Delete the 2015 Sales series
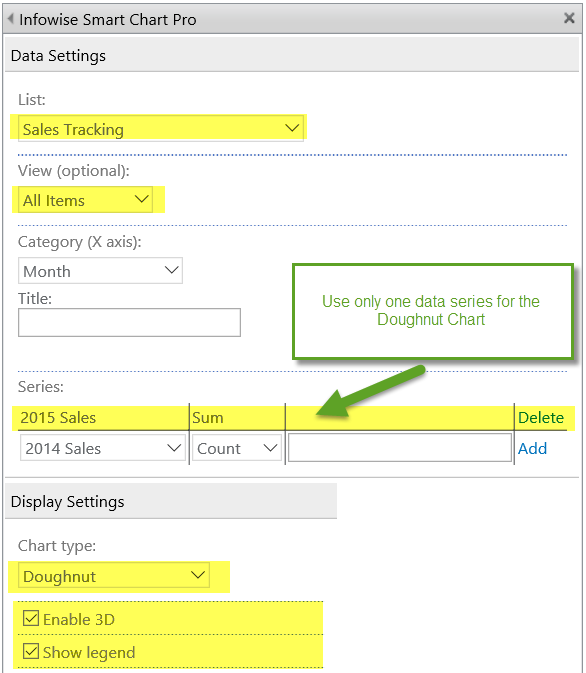Viewport: 586px width, 673px height. (540, 418)
